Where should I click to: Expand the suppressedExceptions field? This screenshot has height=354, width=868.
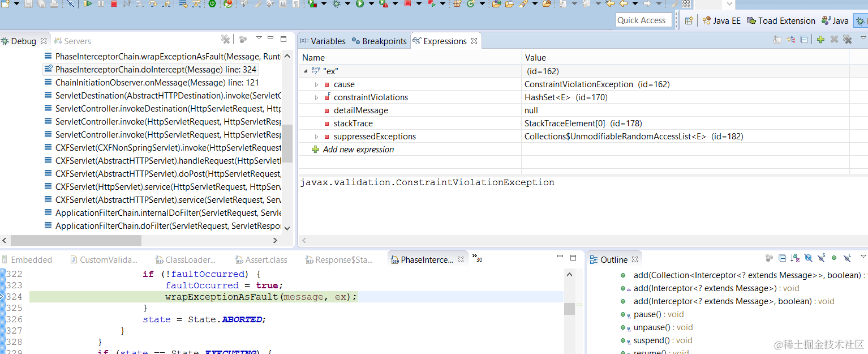tap(317, 137)
